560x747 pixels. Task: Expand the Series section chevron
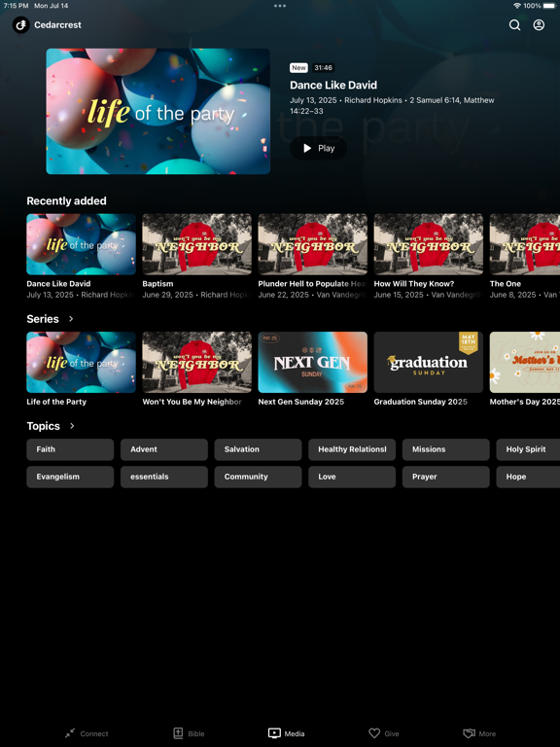[71, 319]
